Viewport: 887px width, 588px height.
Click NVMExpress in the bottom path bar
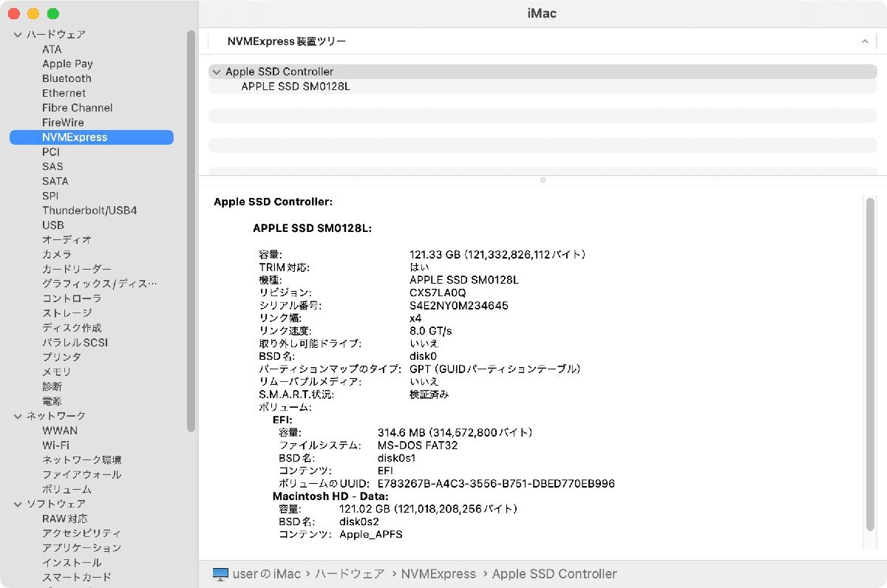click(x=438, y=574)
